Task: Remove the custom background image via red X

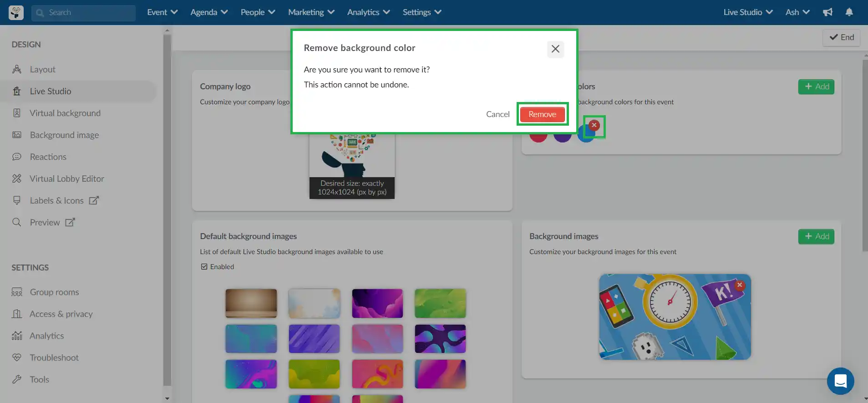Action: tap(740, 285)
